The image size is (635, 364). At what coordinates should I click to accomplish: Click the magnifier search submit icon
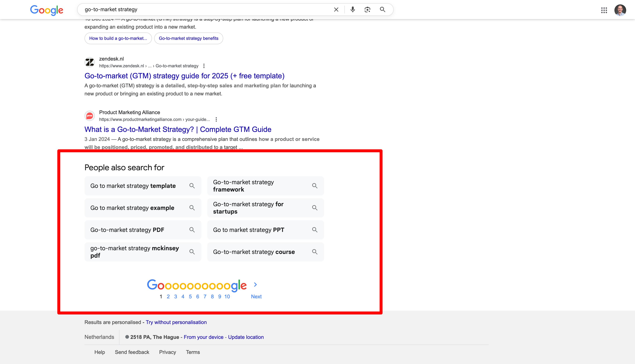coord(382,10)
